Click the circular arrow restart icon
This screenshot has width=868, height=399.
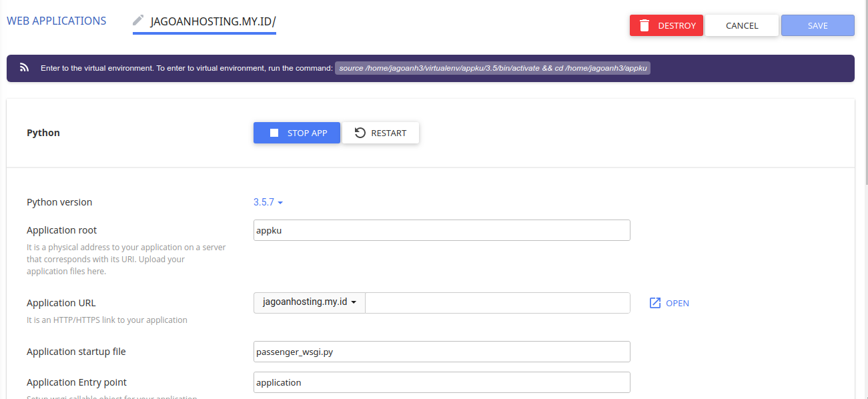360,133
